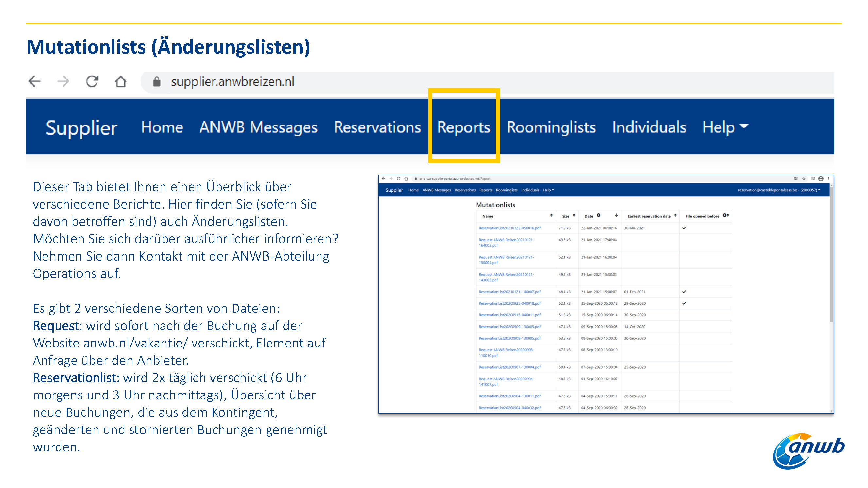The width and height of the screenshot is (868, 488).
Task: Bookmark page with the star icon
Action: [804, 179]
